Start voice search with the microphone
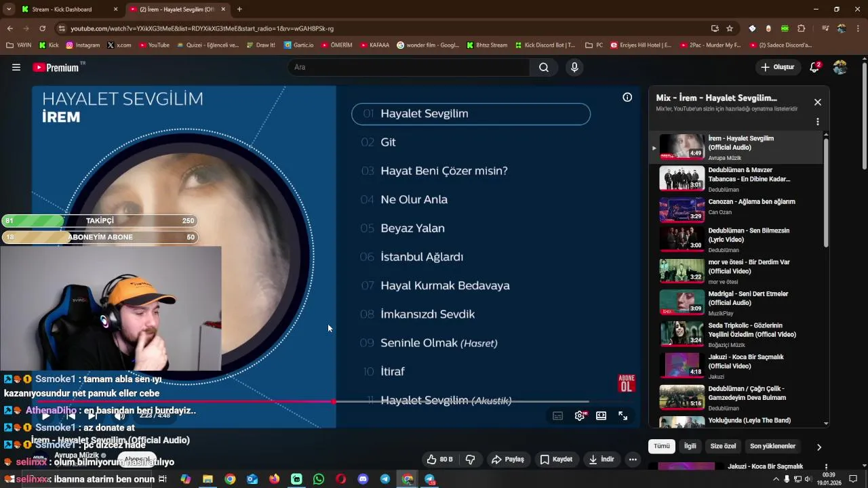Image resolution: width=868 pixels, height=488 pixels. pos(574,67)
